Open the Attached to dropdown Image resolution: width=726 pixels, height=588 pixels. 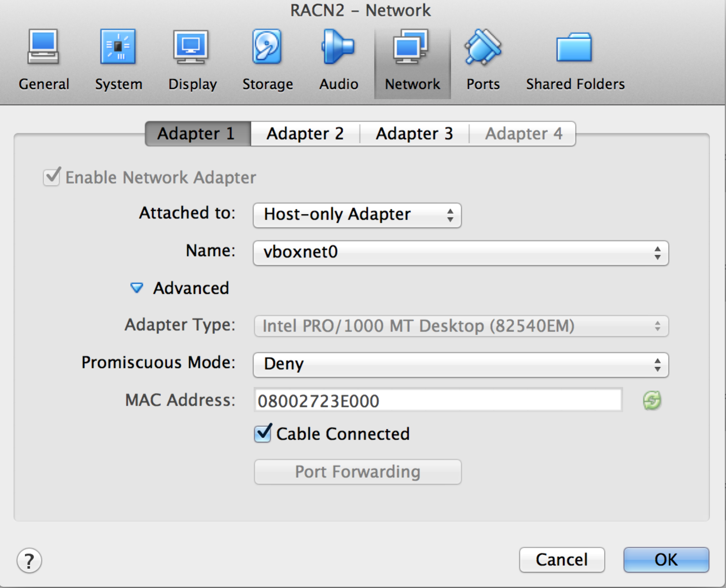click(357, 215)
